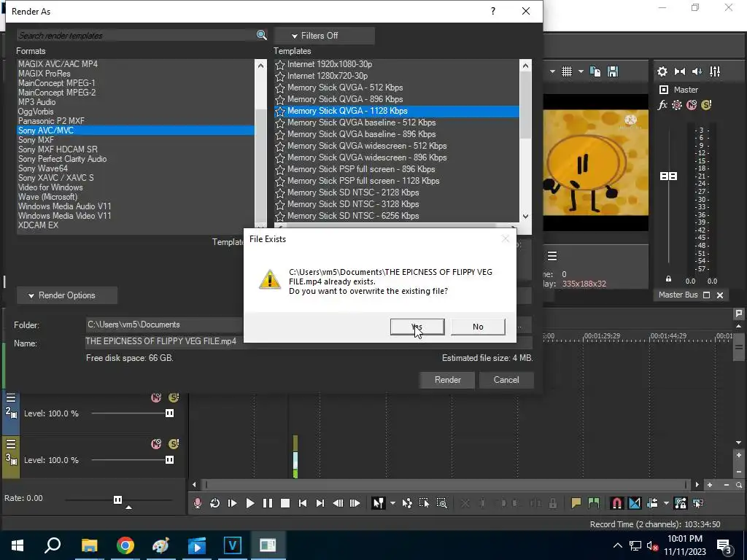The width and height of the screenshot is (747, 560).
Task: Click the Master volume fader handle
Action: click(x=668, y=176)
